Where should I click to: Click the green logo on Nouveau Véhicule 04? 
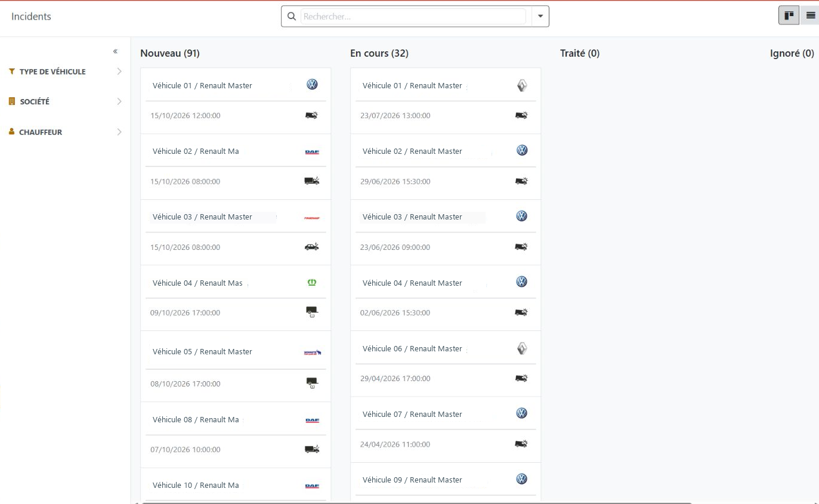coord(312,283)
